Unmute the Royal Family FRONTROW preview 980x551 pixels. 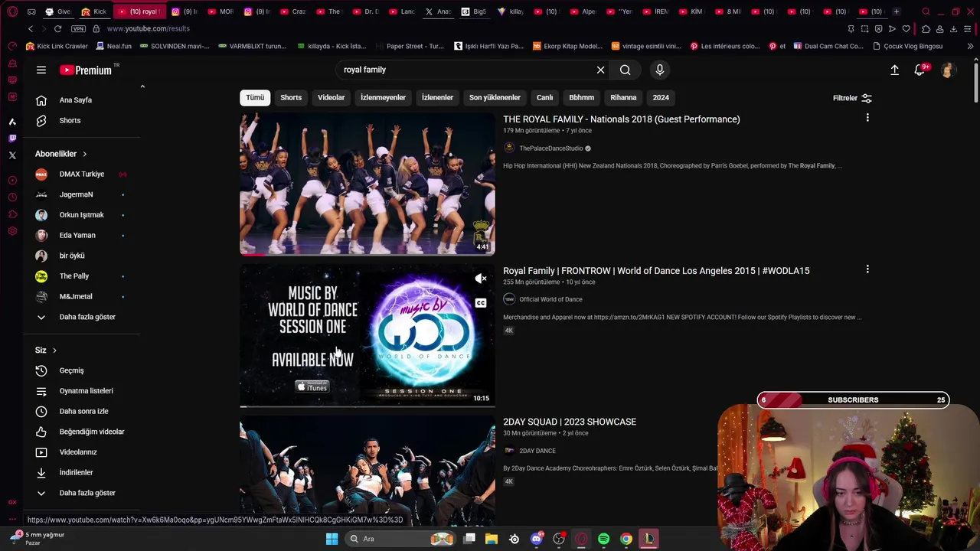[x=481, y=279]
